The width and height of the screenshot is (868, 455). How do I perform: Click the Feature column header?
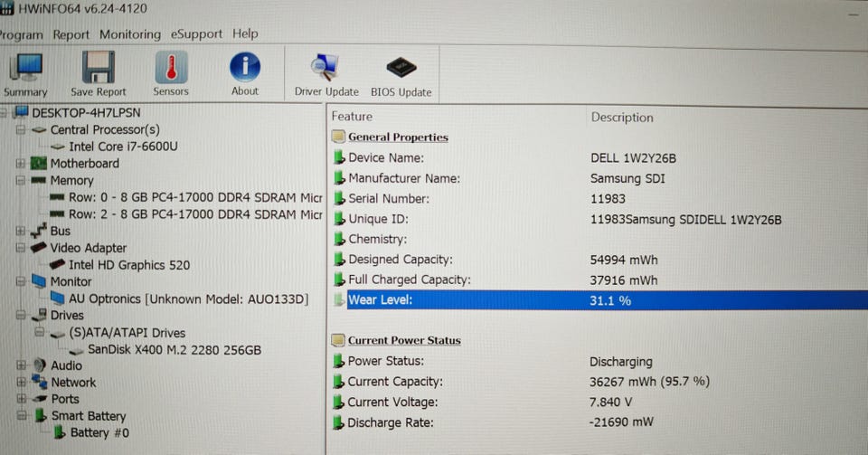[x=352, y=117]
